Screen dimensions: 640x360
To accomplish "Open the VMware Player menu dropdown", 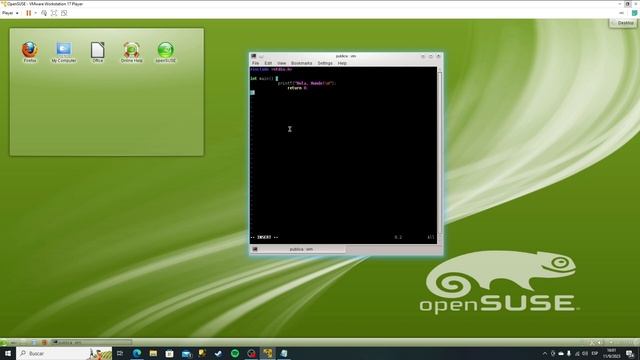I will click(x=10, y=13).
